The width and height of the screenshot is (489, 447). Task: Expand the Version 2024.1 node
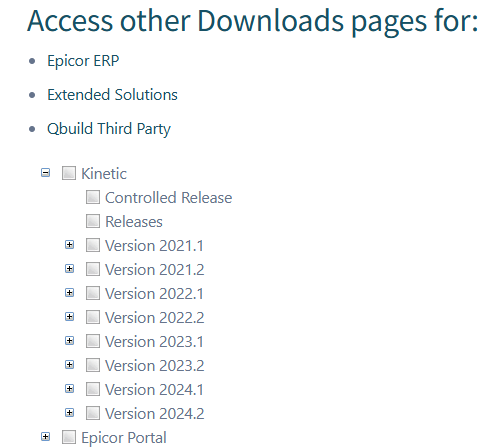click(69, 389)
